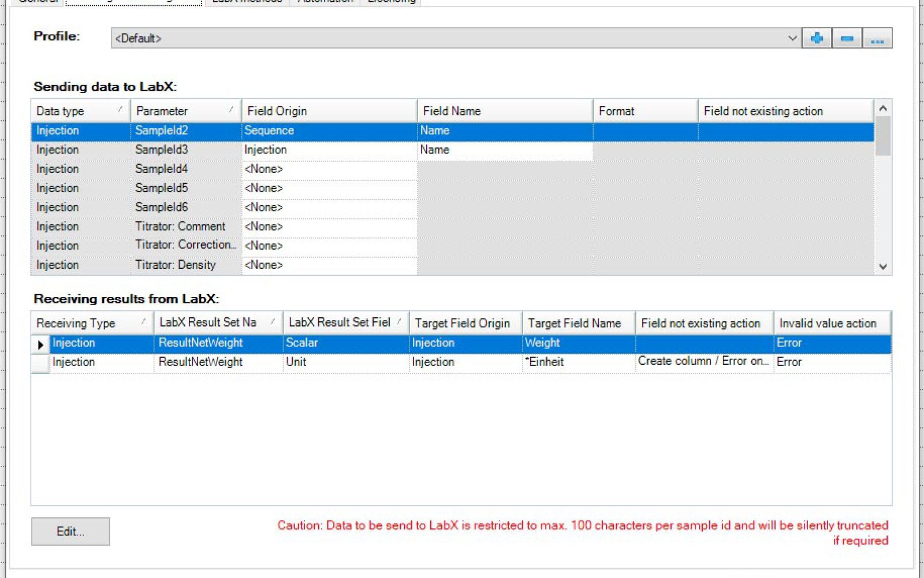The height and width of the screenshot is (578, 924).
Task: Select the SampleId3 parameter cell
Action: coord(186,150)
